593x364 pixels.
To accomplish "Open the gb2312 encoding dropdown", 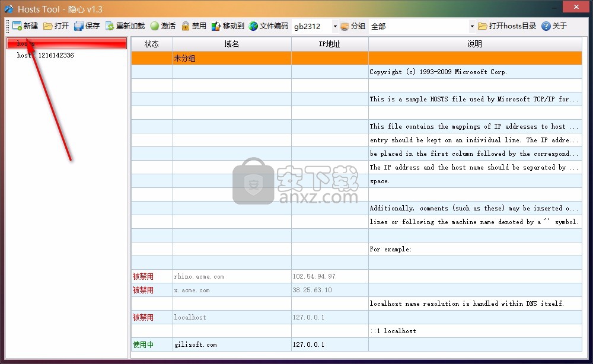I will pyautogui.click(x=334, y=27).
